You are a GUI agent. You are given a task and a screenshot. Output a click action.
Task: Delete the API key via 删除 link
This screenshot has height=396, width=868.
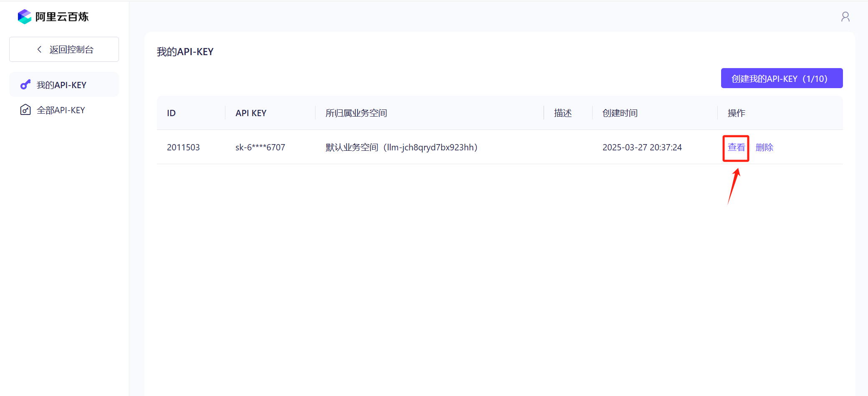tap(765, 147)
